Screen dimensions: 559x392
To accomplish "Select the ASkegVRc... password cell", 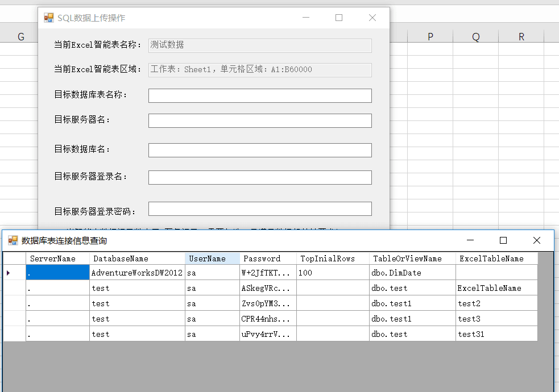I will [268, 288].
